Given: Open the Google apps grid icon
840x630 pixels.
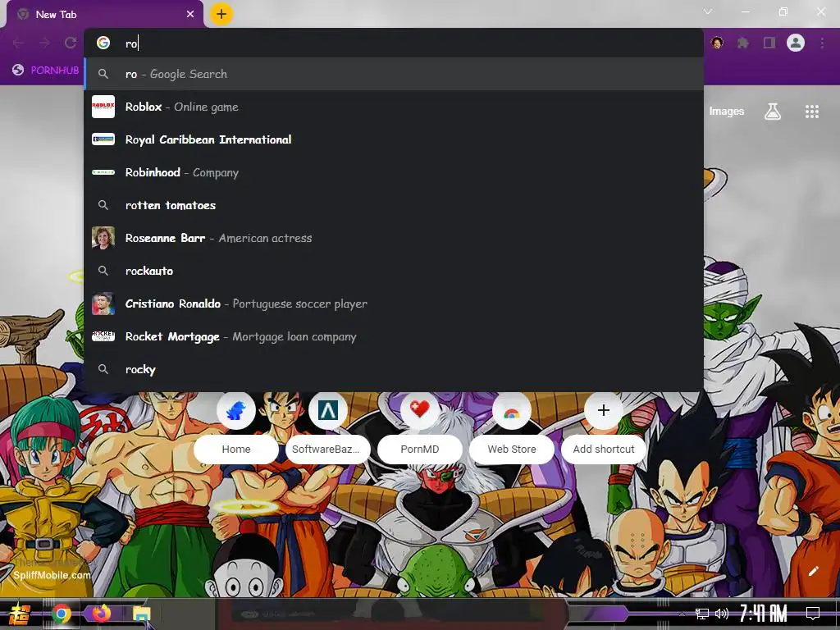Looking at the screenshot, I should tap(812, 112).
